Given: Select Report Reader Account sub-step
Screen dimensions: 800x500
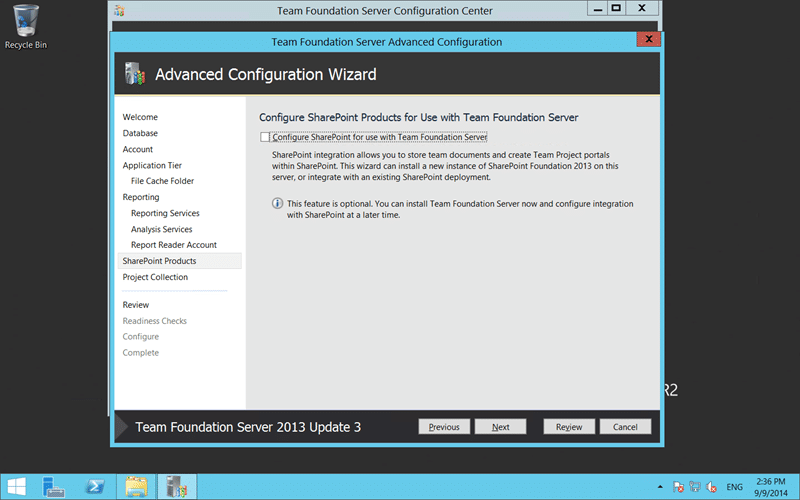Looking at the screenshot, I should tap(173, 245).
